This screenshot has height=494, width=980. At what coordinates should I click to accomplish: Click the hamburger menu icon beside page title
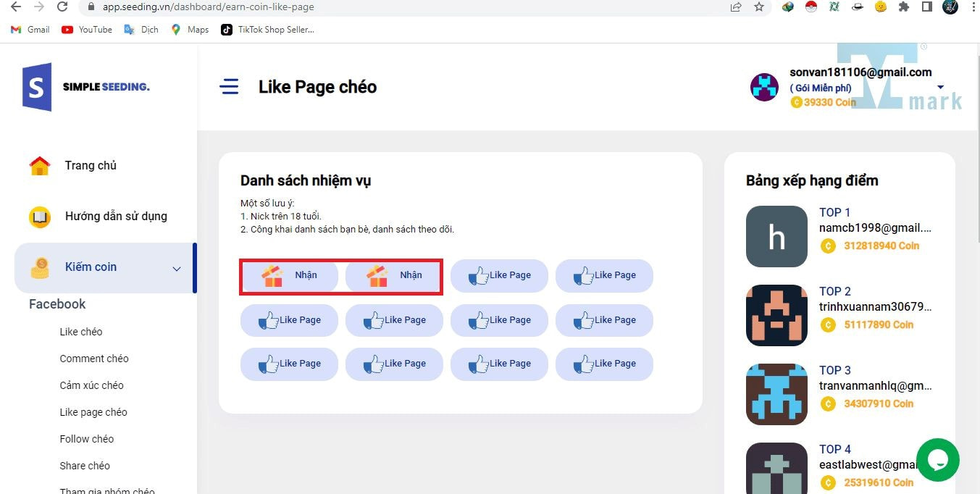click(x=229, y=87)
